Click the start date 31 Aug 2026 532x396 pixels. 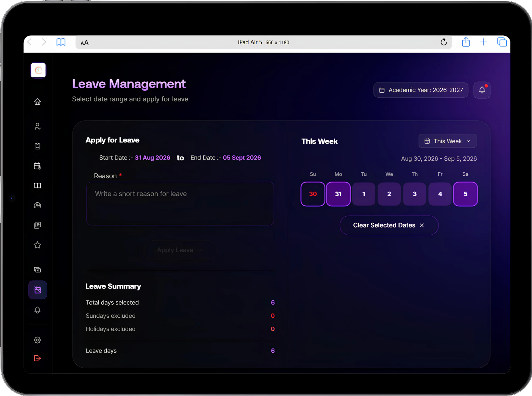[x=153, y=158]
